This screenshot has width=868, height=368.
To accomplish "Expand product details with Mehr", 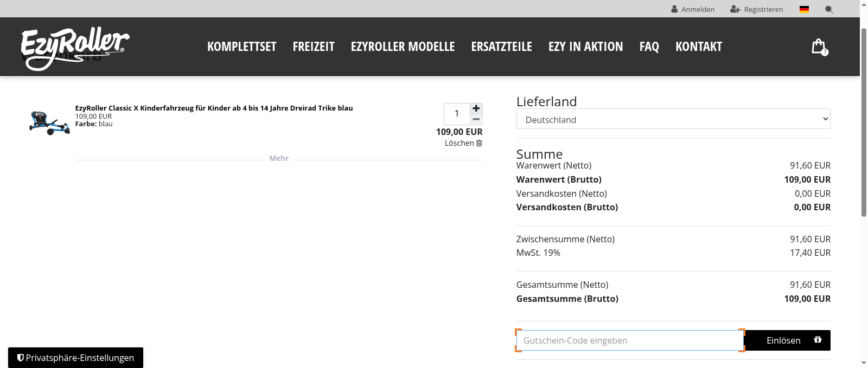I will click(x=279, y=158).
